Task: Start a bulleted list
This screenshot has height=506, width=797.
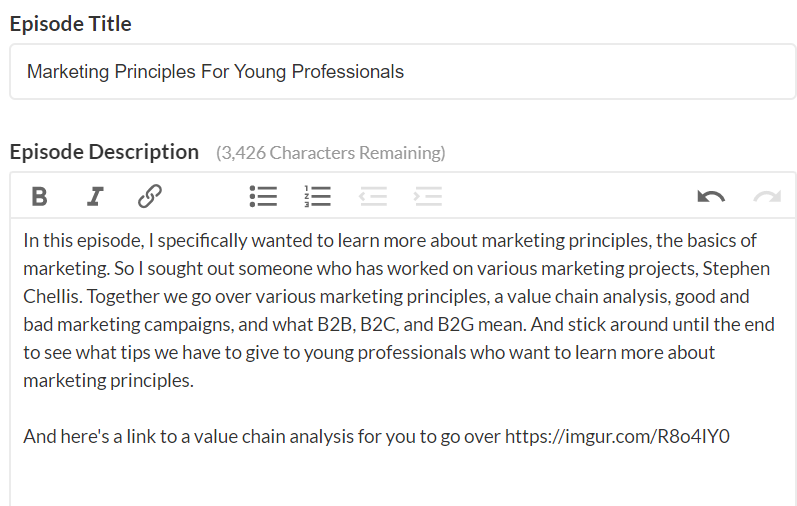Action: coord(263,196)
